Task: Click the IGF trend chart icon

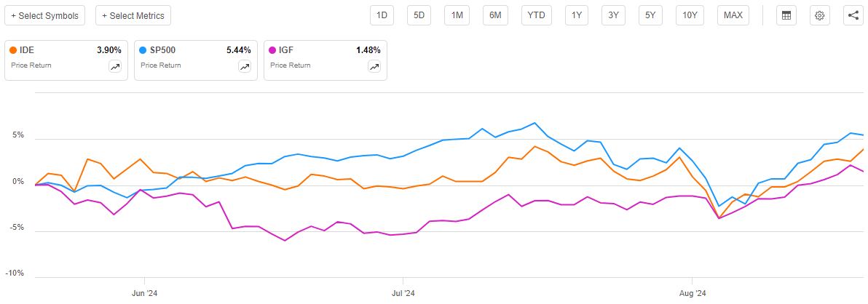Action: (x=374, y=67)
